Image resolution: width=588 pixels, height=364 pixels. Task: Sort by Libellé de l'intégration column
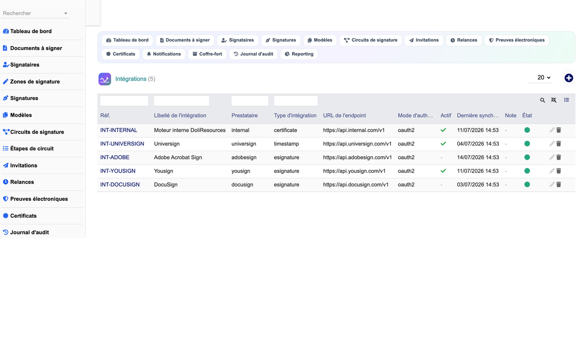click(x=180, y=116)
